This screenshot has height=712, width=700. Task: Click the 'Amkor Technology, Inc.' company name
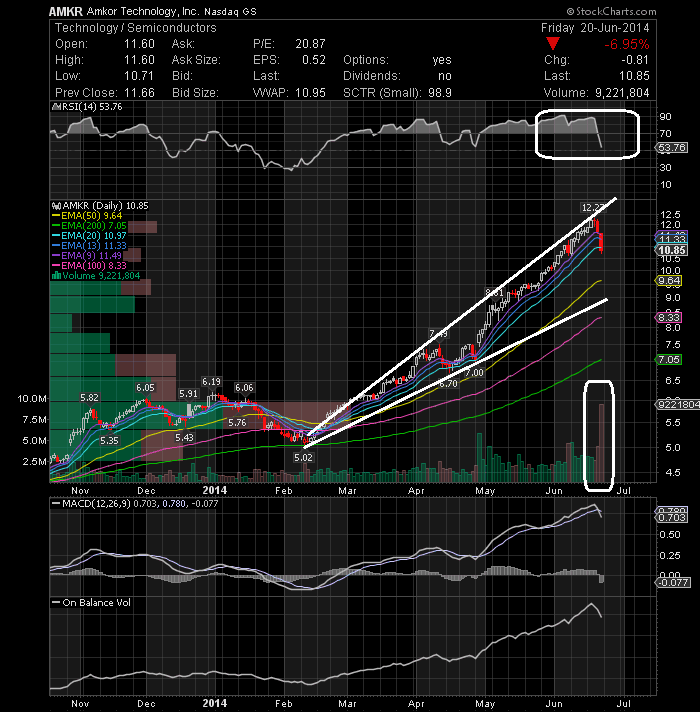coord(143,11)
